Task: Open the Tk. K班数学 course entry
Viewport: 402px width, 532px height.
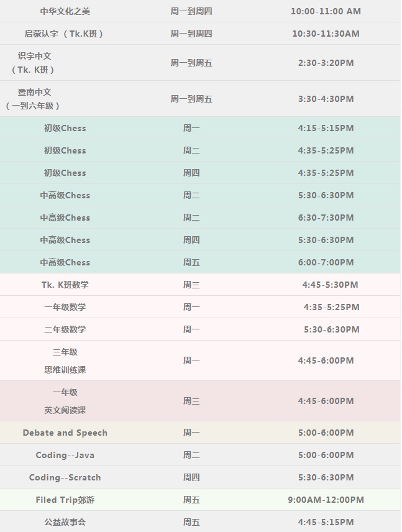Action: click(65, 285)
